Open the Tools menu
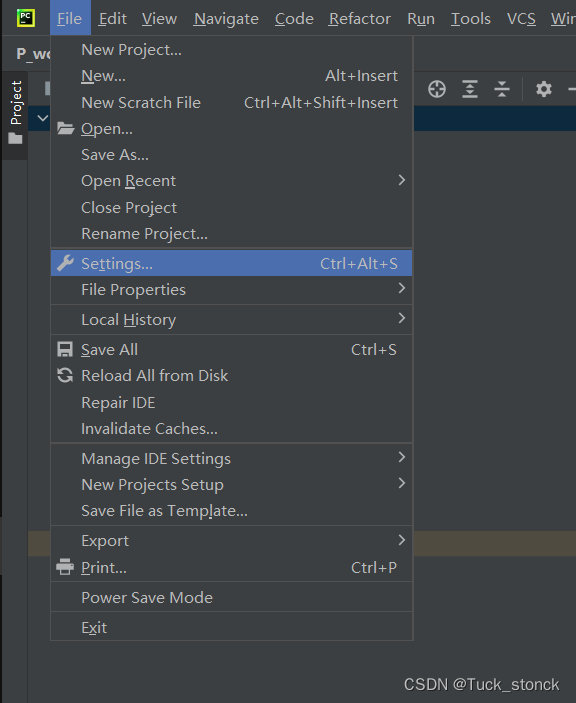This screenshot has height=703, width=576. (471, 18)
